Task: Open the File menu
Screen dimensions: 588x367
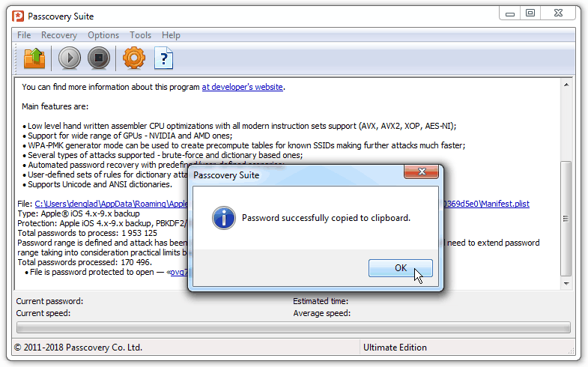Action: tap(24, 35)
